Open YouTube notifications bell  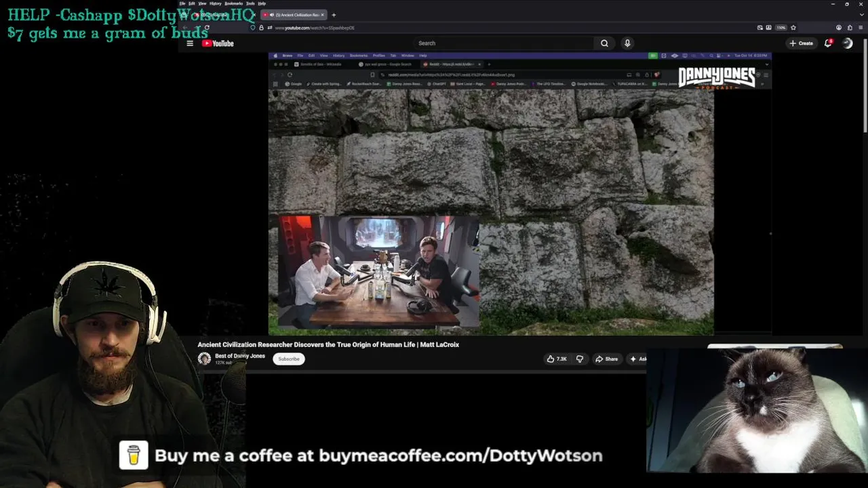828,43
